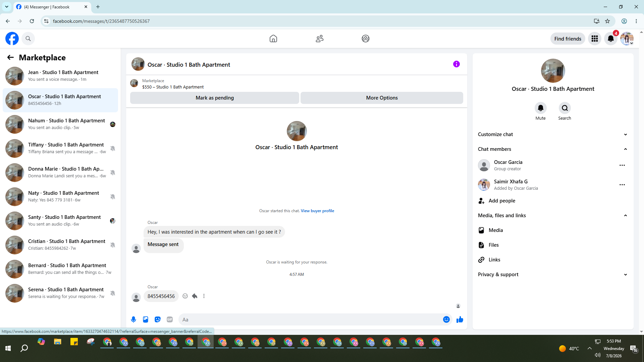Choose a GIF in the composer
Screen dimensions: 644x362
click(x=170, y=319)
